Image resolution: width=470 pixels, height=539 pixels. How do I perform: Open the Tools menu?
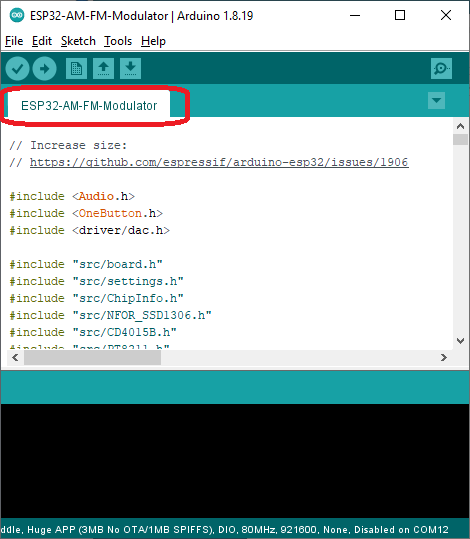(x=118, y=41)
